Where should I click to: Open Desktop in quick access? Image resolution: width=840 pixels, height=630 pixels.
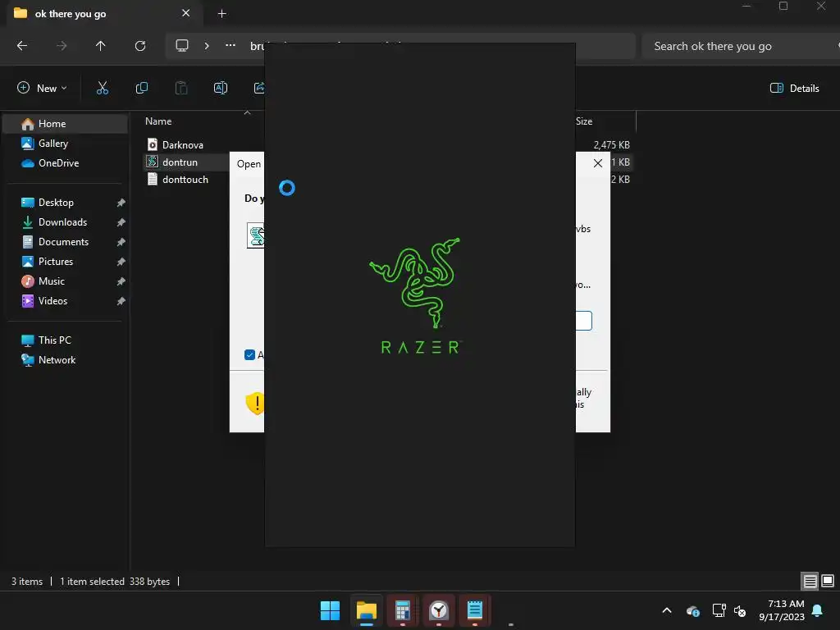(x=66, y=203)
